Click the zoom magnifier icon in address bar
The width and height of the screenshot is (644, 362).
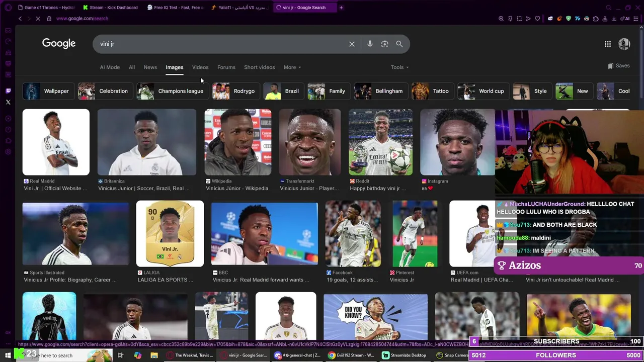(501, 19)
